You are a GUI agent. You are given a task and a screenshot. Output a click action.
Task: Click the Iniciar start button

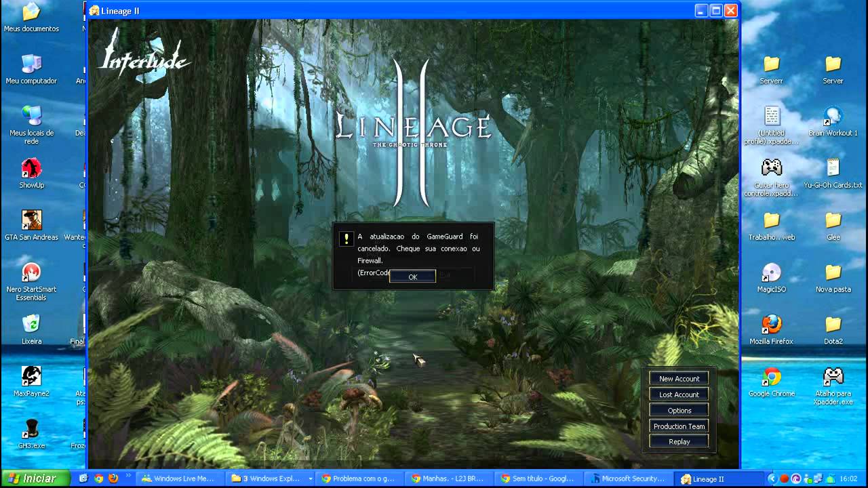35,479
